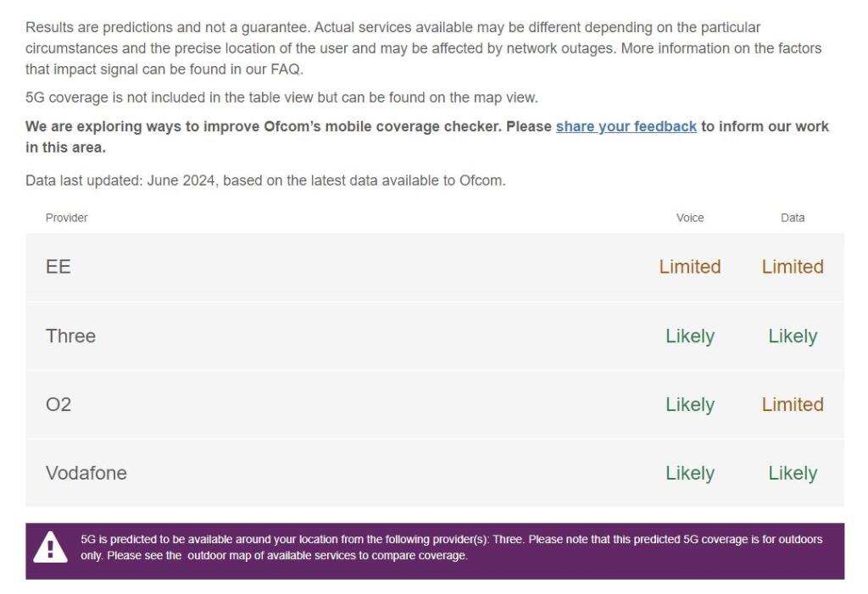This screenshot has height=594, width=868.
Task: Select the O2 provider name
Action: 58,404
